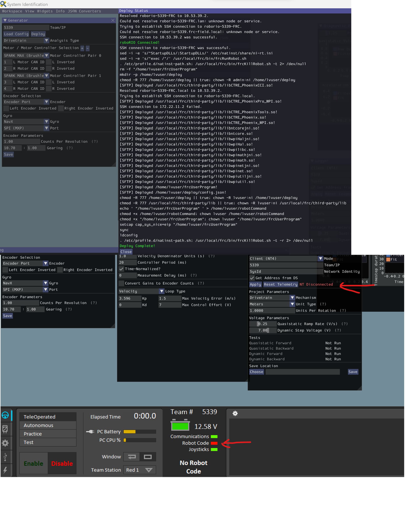420x510 pixels.
Task: Collapse the Generator panel triangle
Action: point(5,20)
